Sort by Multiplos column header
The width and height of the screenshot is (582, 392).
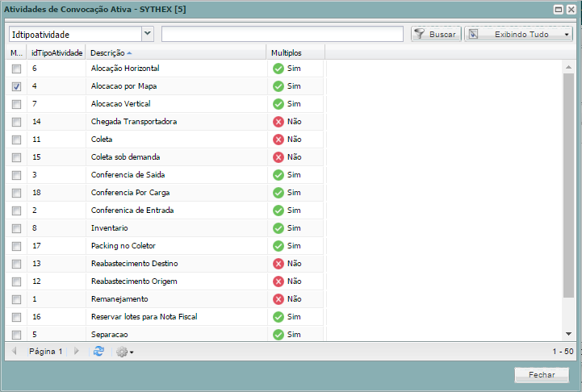(x=295, y=52)
